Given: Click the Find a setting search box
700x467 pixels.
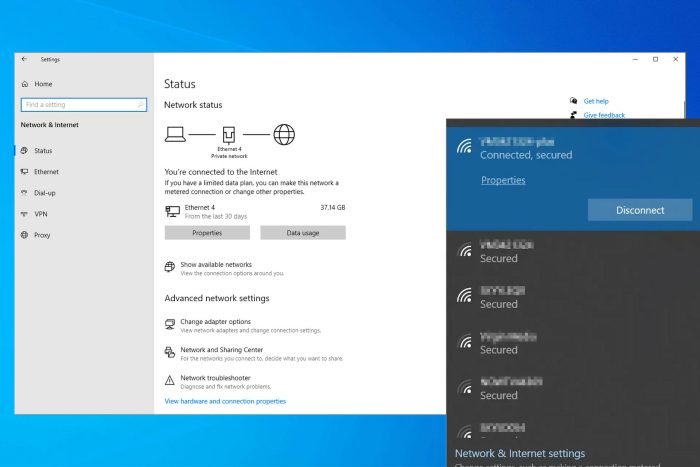Looking at the screenshot, I should [84, 104].
